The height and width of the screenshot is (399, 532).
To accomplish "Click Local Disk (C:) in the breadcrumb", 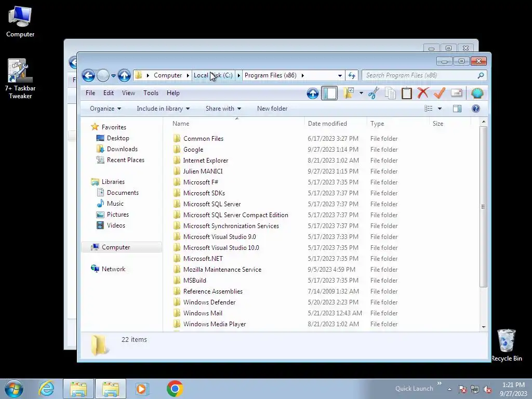I will coord(213,75).
